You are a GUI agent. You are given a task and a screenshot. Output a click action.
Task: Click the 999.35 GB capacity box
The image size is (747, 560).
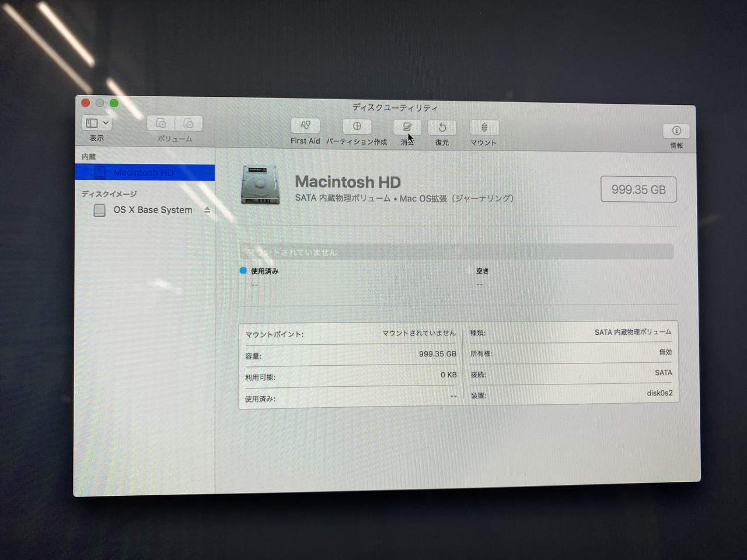click(638, 190)
